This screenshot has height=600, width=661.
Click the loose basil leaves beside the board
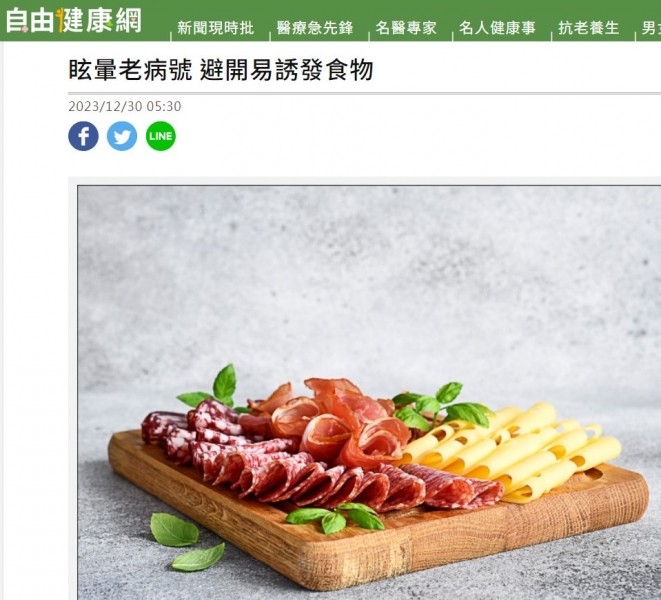188,542
